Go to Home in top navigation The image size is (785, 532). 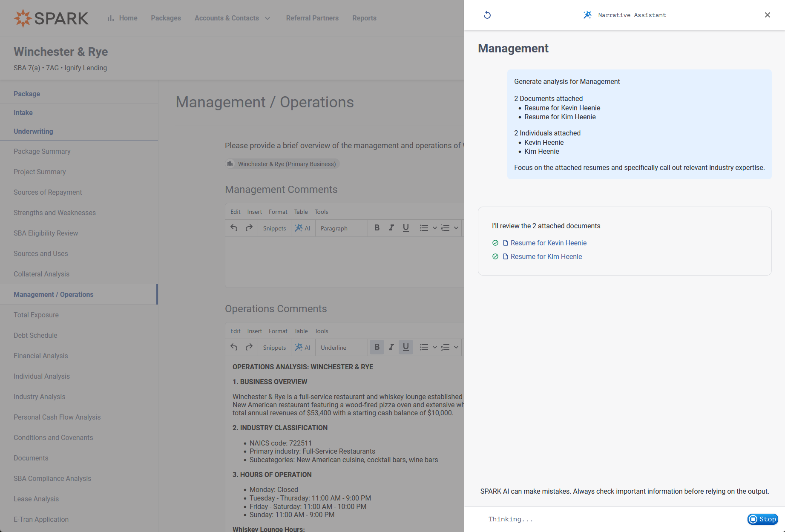coord(123,18)
